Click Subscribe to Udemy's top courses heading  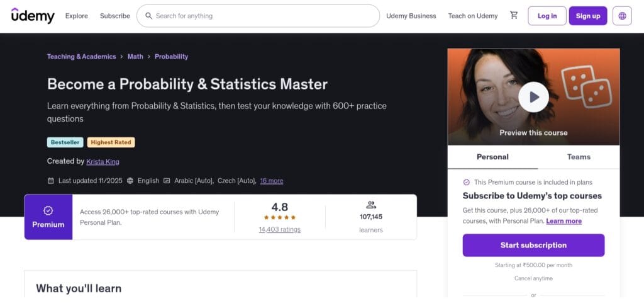(x=532, y=196)
